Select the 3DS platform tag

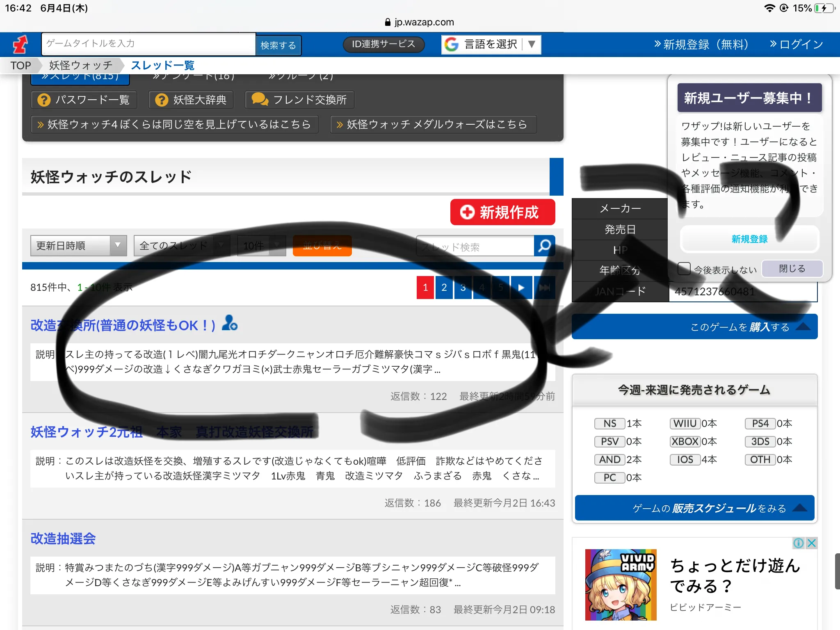tap(760, 442)
